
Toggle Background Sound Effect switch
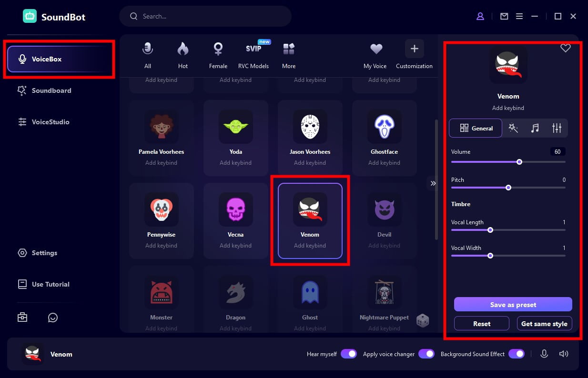pos(517,354)
